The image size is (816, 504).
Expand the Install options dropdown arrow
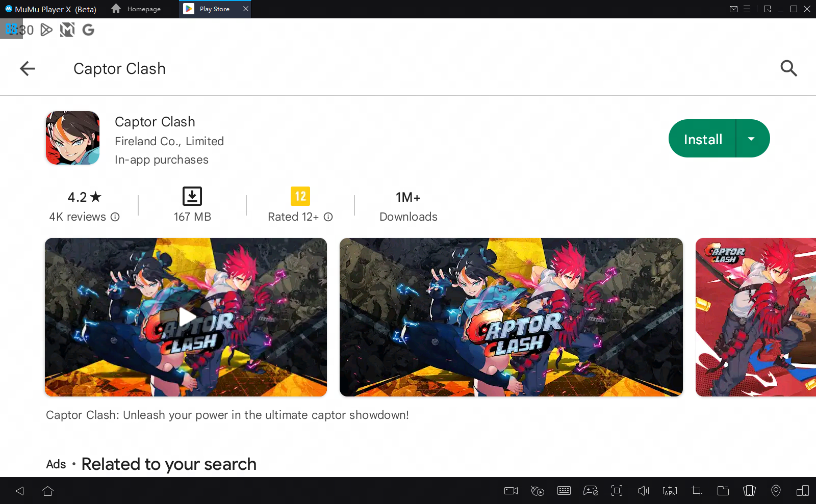click(x=751, y=139)
